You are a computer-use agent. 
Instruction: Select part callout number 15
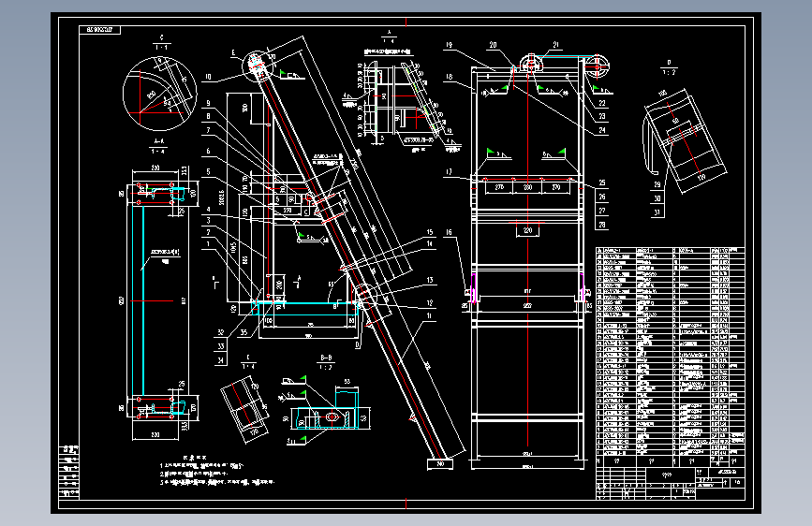tap(429, 232)
